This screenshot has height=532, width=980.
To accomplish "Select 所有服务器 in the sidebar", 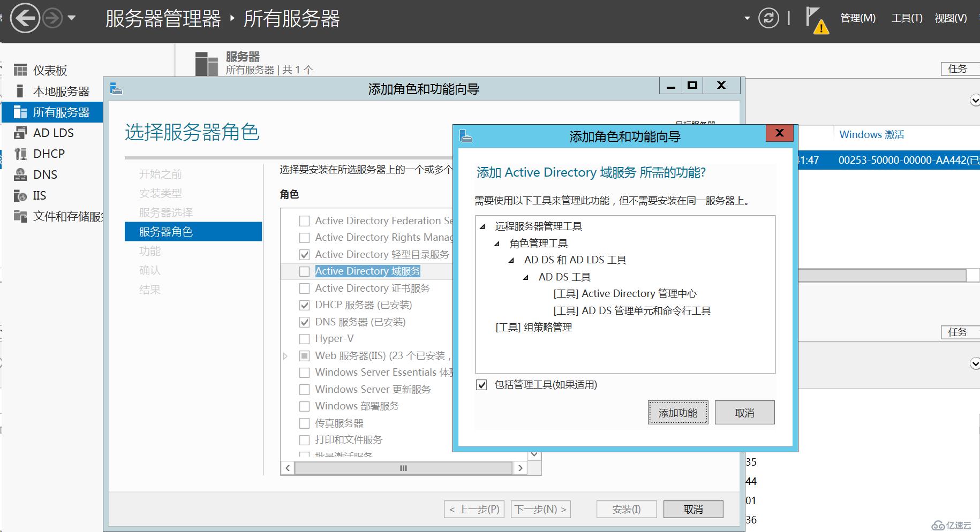I will point(52,112).
